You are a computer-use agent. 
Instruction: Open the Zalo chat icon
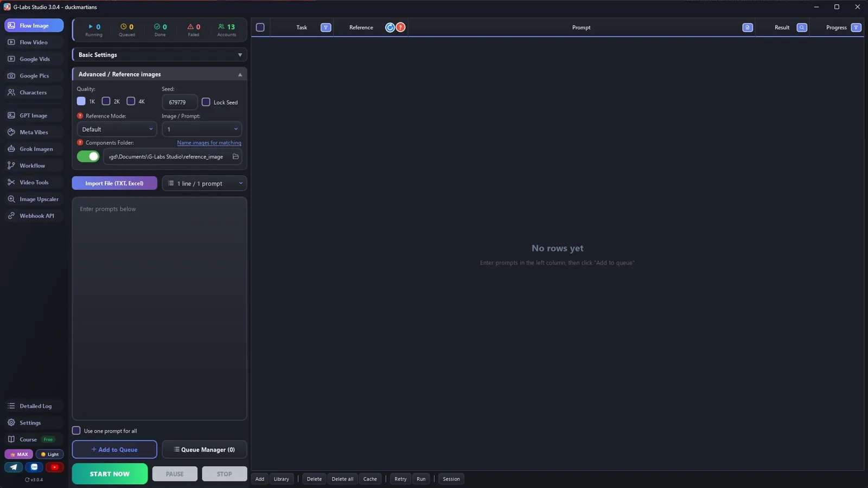click(34, 467)
